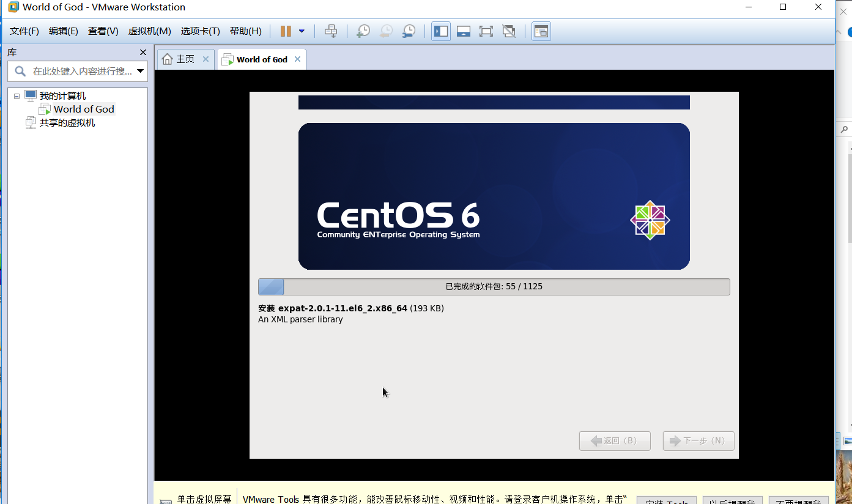The image size is (852, 504).
Task: Click the 'expat-2.0.1-11.el6_2.x86_64' package name text
Action: click(x=343, y=308)
